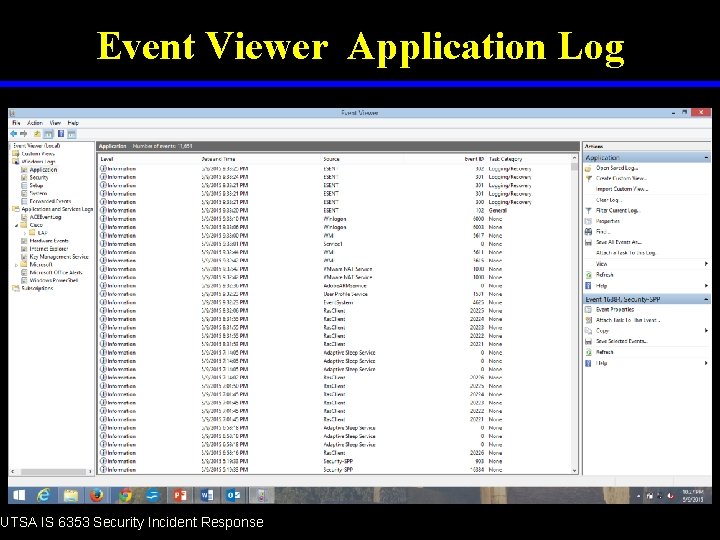Open Google Chrome from the taskbar
Screen dimensions: 720x540
point(124,495)
